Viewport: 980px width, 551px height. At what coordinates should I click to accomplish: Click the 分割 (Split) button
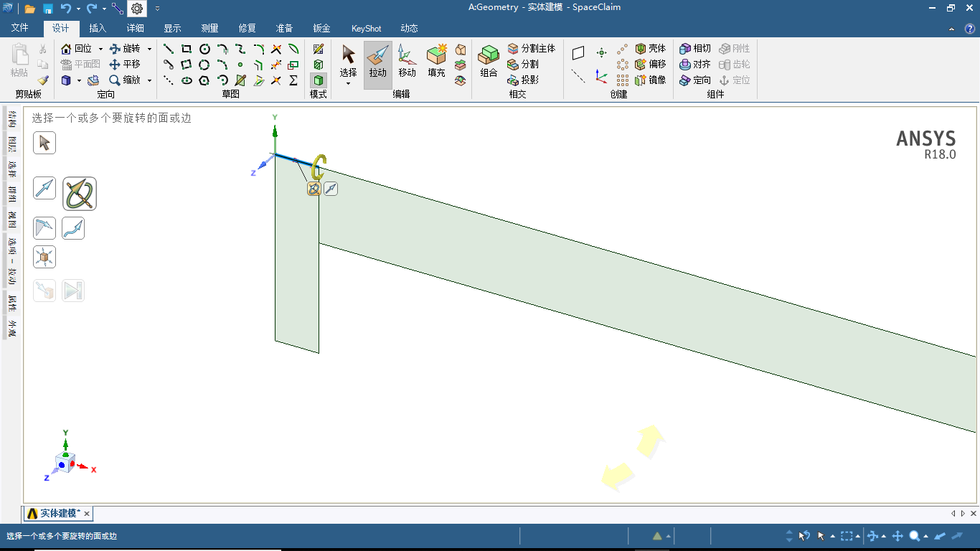tap(524, 65)
